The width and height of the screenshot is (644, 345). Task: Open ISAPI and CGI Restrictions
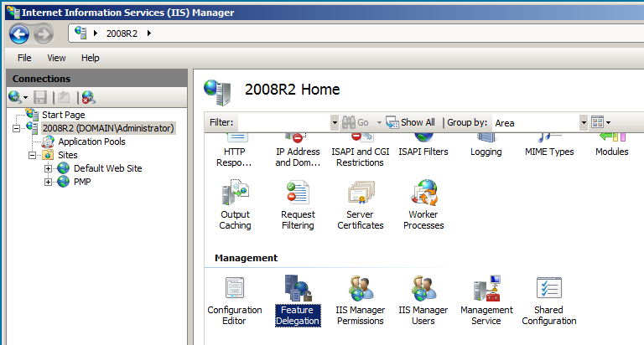[361, 151]
